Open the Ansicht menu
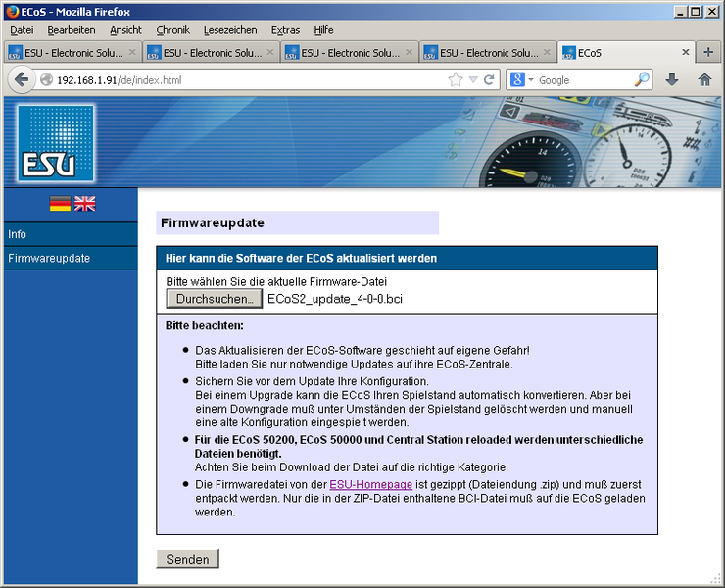This screenshot has width=725, height=588. coord(125,30)
